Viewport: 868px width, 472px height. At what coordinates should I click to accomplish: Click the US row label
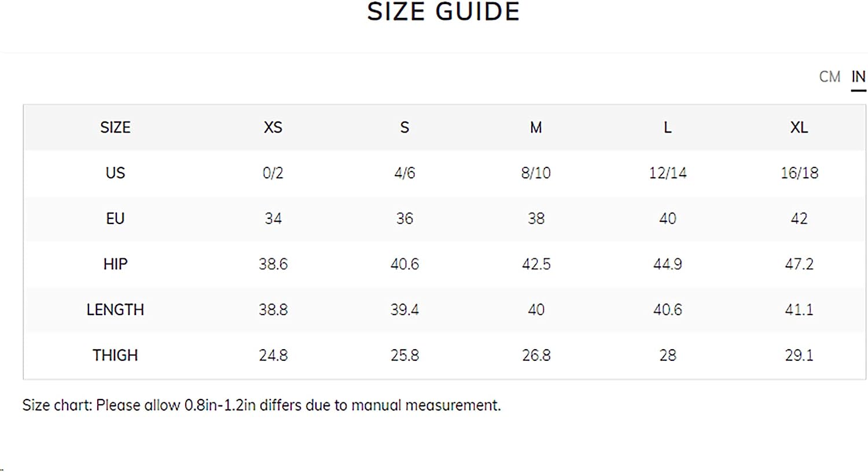115,173
